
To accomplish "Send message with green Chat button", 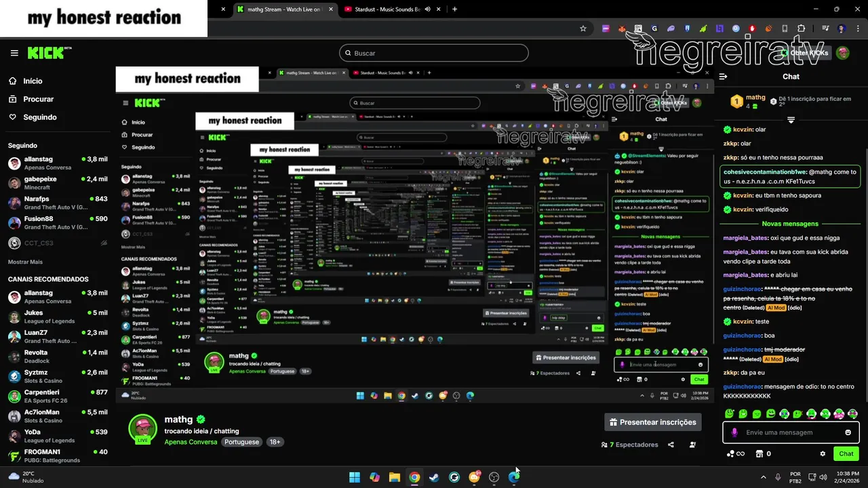I will [846, 454].
